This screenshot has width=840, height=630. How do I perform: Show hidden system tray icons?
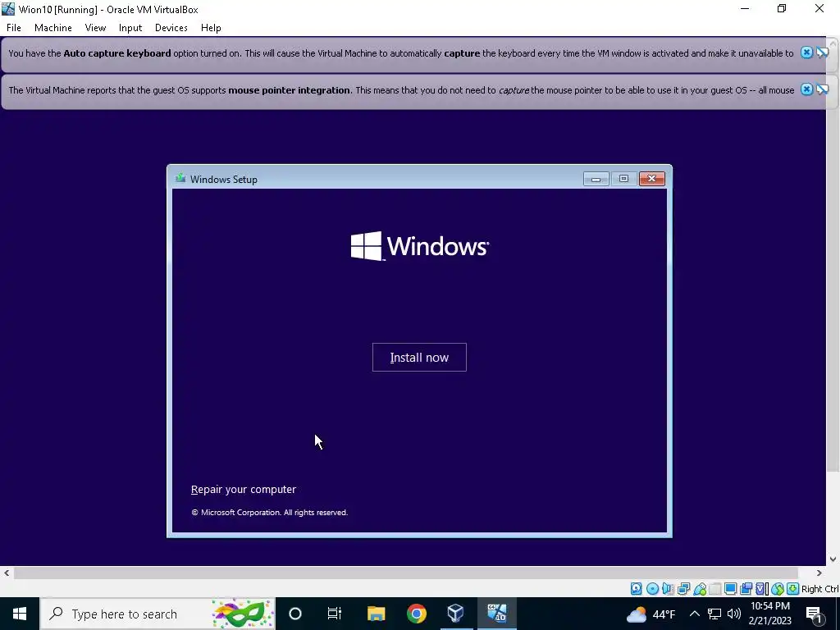(x=694, y=614)
